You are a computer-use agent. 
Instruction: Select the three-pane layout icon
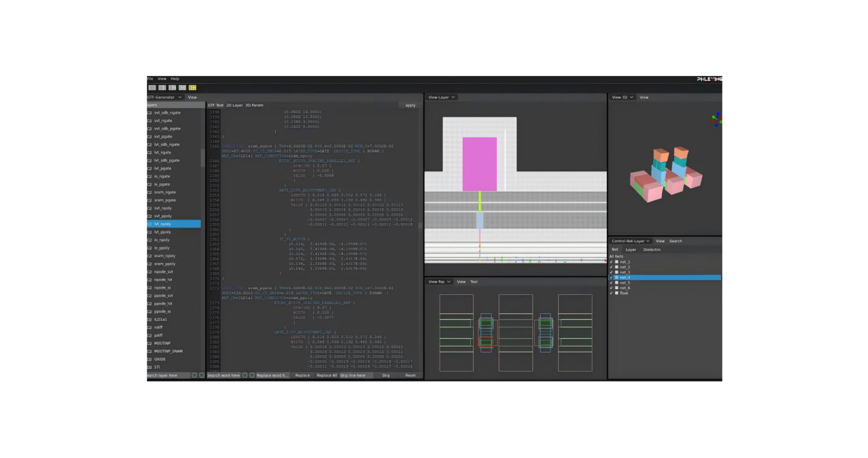pos(172,88)
